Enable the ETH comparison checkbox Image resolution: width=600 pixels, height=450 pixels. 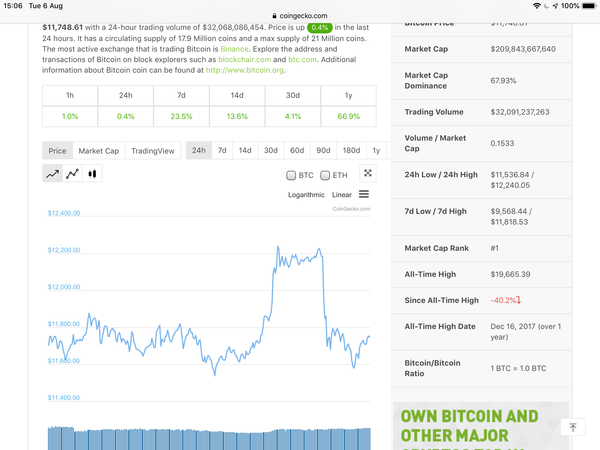[x=325, y=175]
